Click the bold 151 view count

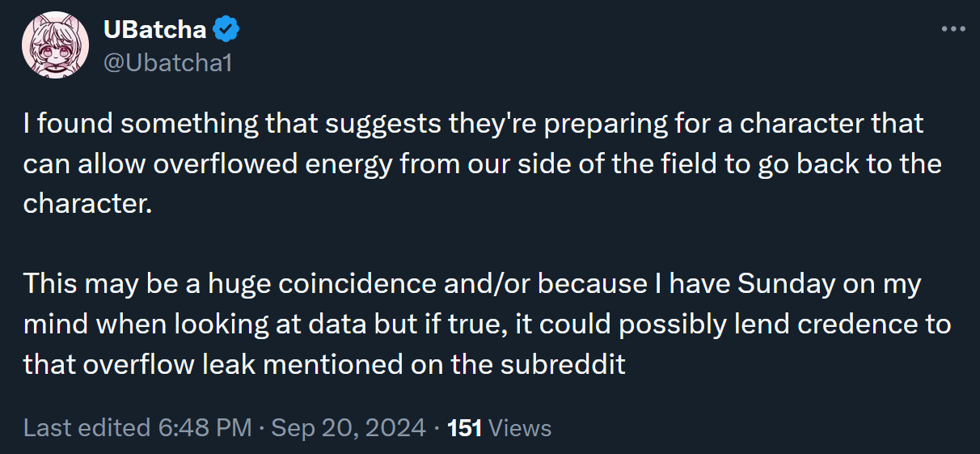(465, 427)
